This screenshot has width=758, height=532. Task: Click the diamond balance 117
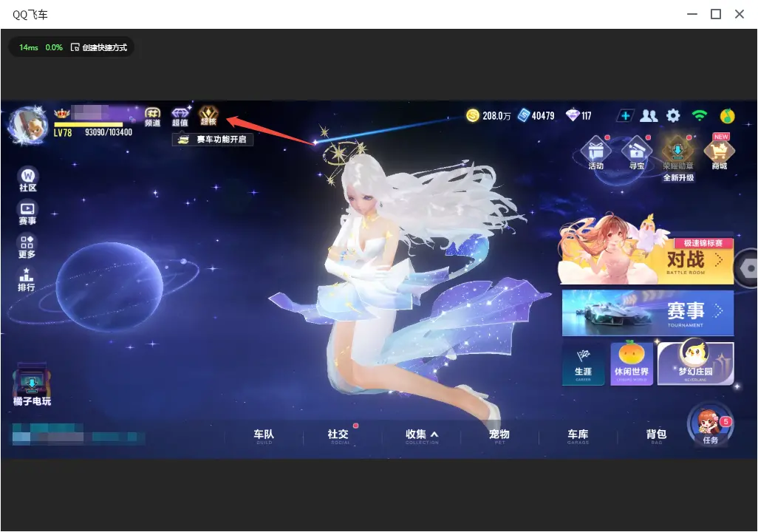tap(578, 115)
